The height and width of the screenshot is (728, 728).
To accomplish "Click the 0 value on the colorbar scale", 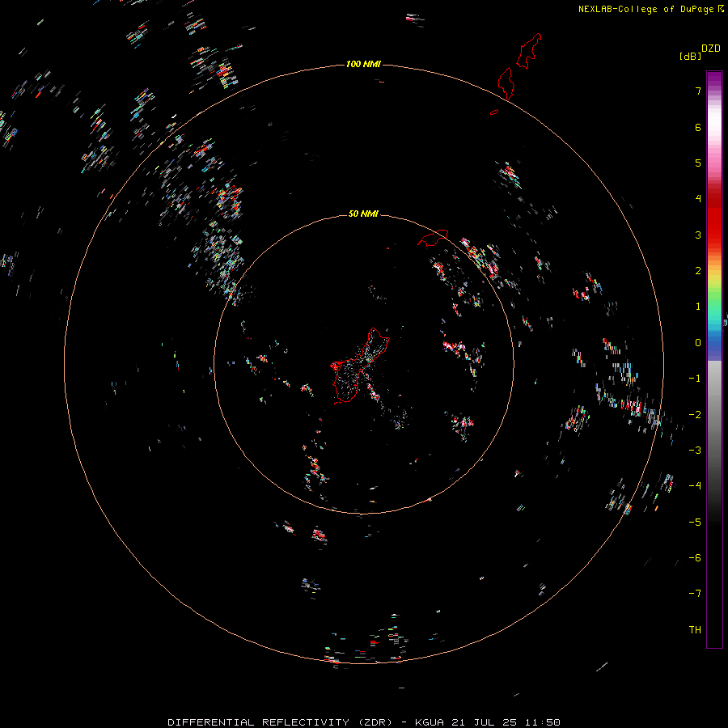I will 698,343.
